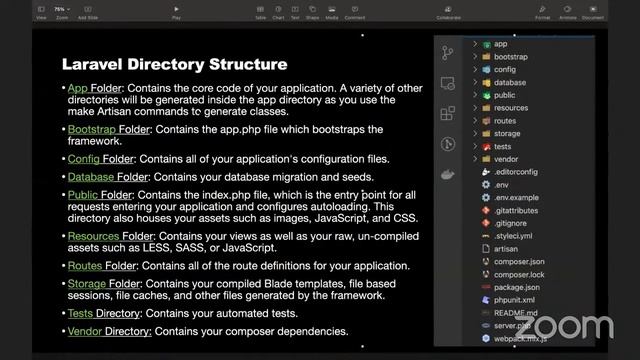Open composer.json in the file tree

(x=519, y=262)
